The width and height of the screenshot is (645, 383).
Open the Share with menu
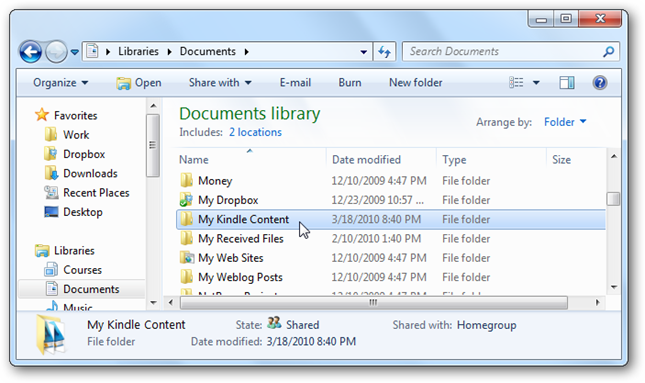220,83
